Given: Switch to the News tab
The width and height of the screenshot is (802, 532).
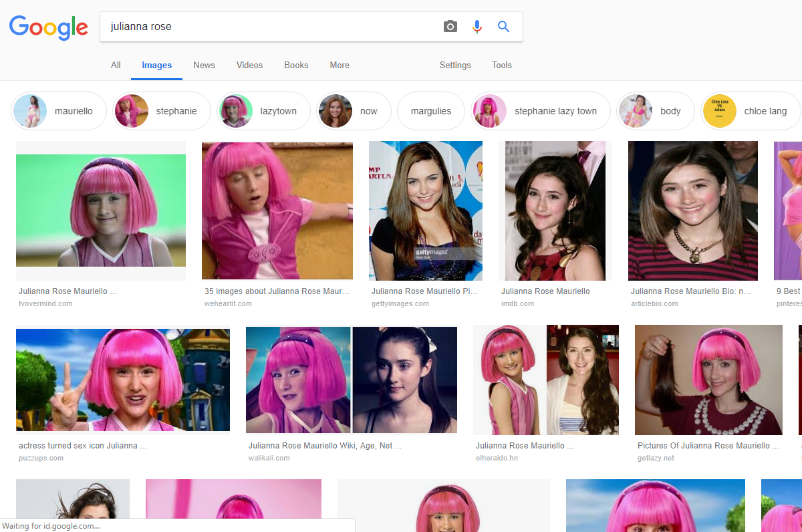Looking at the screenshot, I should (x=204, y=65).
